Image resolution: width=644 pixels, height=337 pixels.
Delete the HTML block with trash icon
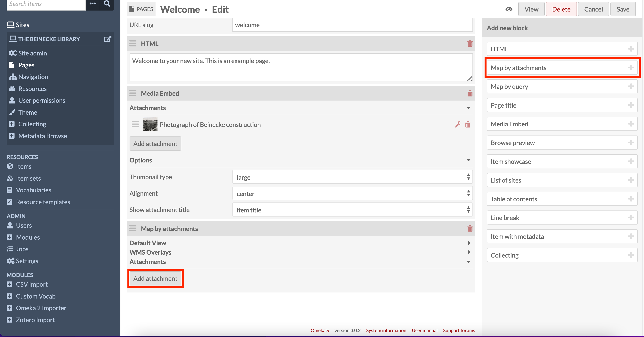(x=470, y=44)
